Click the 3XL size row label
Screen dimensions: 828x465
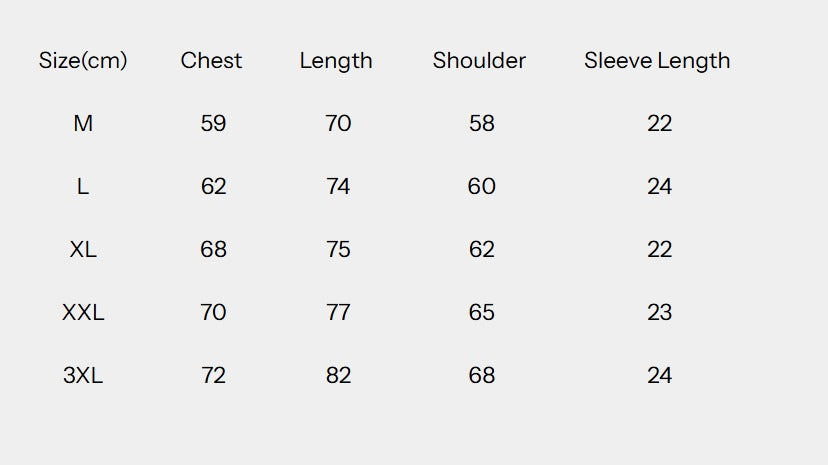(83, 375)
